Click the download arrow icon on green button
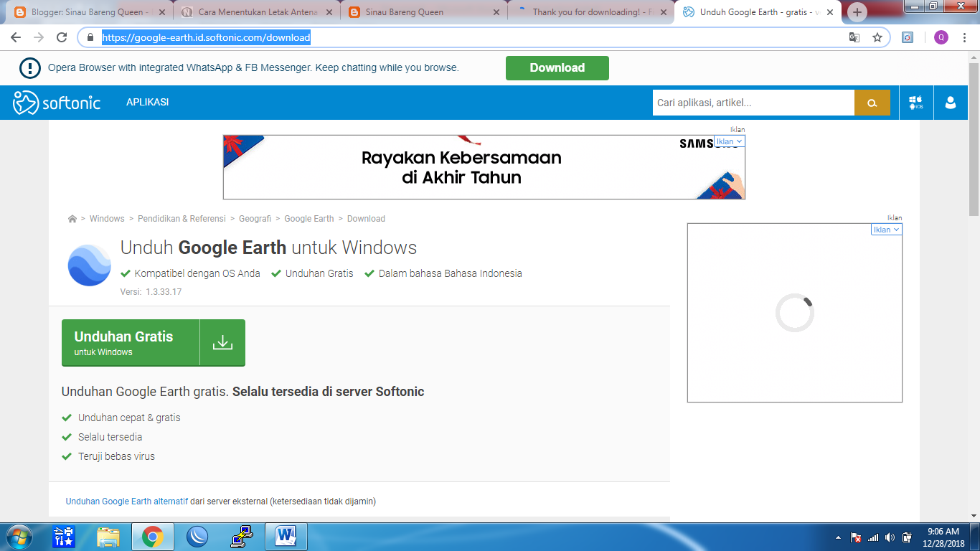The image size is (980, 551). pyautogui.click(x=222, y=343)
